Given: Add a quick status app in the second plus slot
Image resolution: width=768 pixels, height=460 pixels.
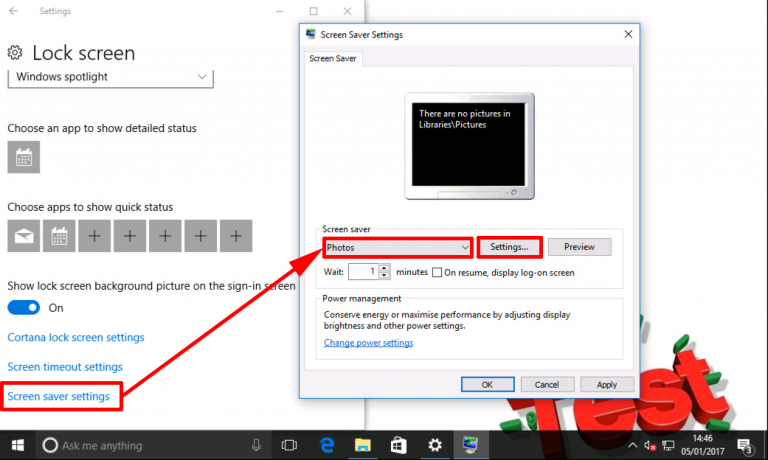Looking at the screenshot, I should [130, 236].
